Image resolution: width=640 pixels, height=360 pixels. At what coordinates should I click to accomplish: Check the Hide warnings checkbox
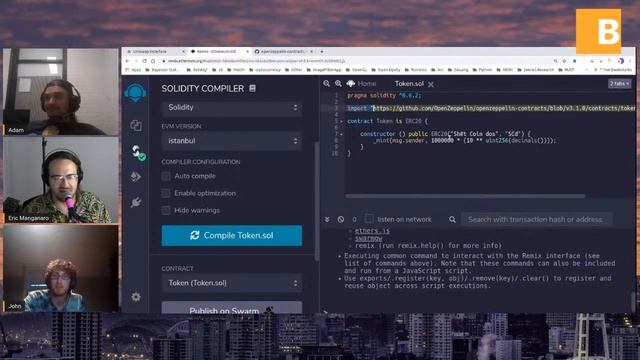pyautogui.click(x=166, y=210)
